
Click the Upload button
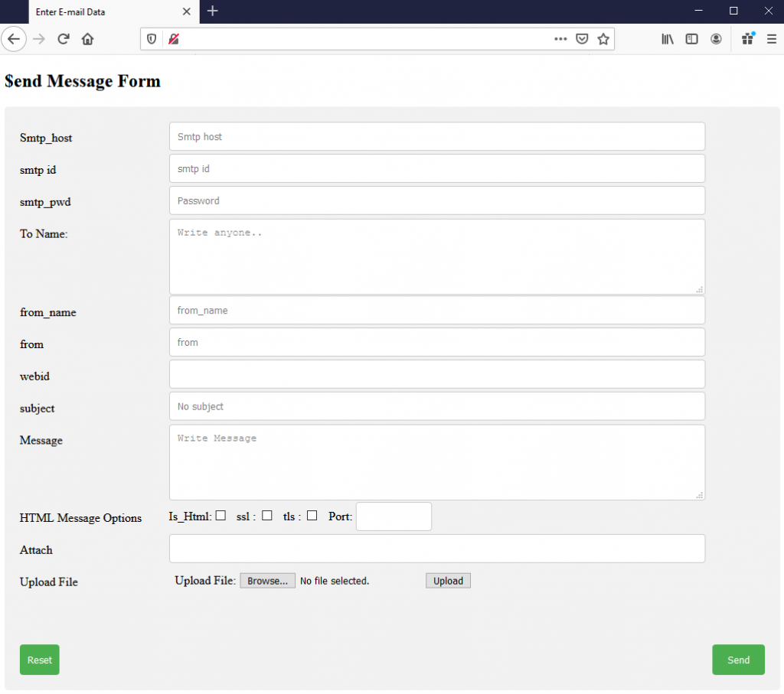pyautogui.click(x=448, y=581)
